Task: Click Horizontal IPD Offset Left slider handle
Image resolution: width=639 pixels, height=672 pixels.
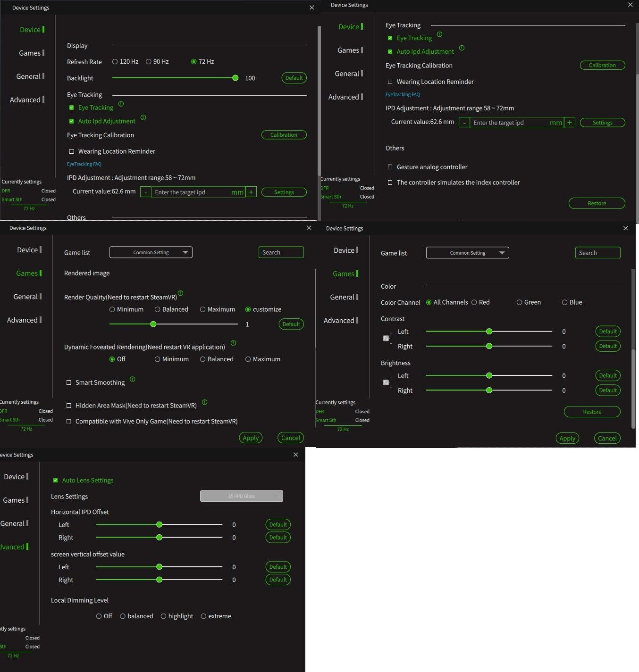Action: click(160, 524)
